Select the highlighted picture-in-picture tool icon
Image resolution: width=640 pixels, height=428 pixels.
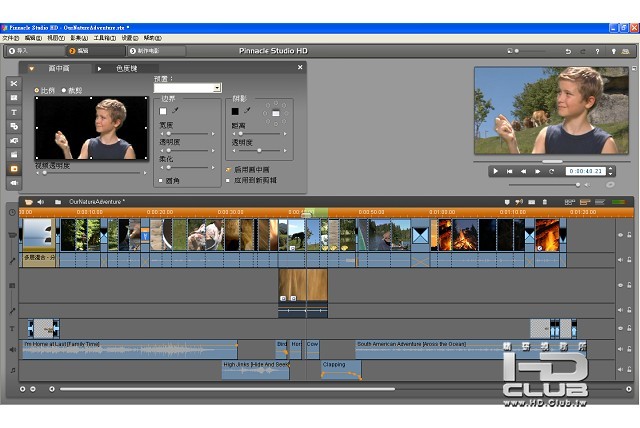click(x=14, y=169)
